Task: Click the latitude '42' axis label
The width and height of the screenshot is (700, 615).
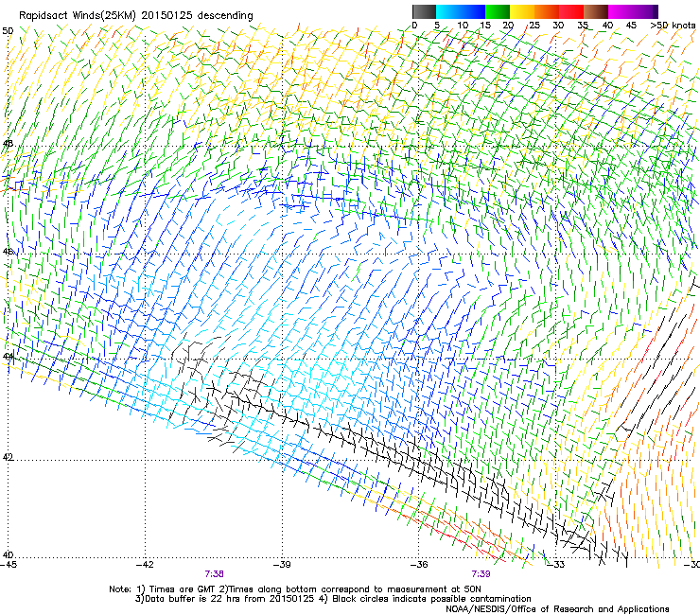Action: 8,457
